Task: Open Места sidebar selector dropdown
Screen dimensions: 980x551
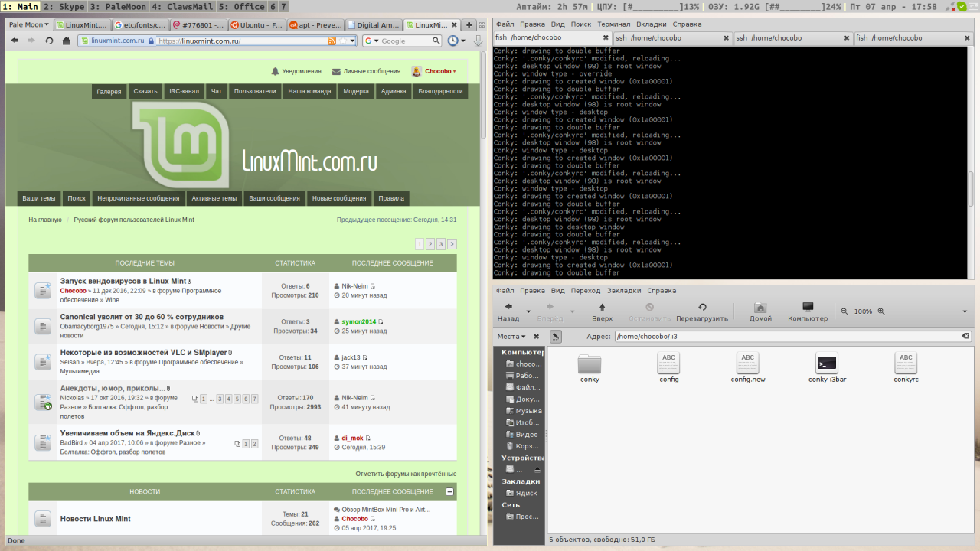Action: click(511, 336)
